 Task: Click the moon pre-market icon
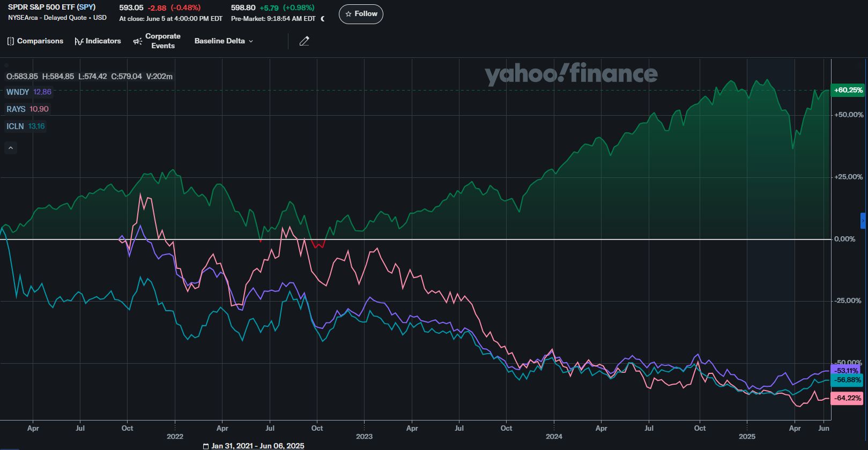click(x=323, y=19)
